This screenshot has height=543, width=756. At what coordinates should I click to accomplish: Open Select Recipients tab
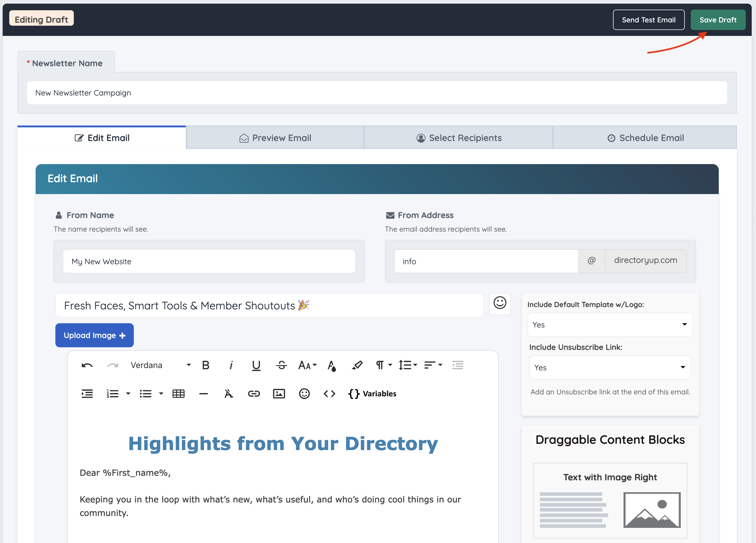point(459,138)
